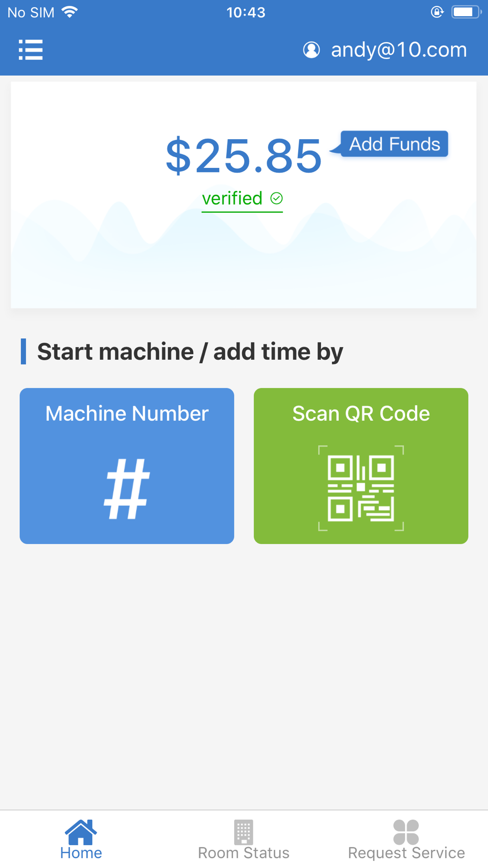
Task: Tap the rotation lock status icon
Action: tap(437, 12)
